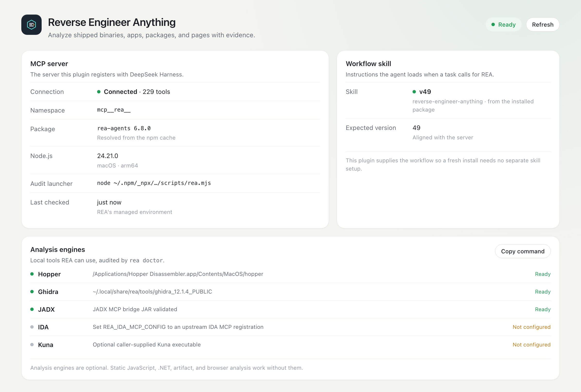Click the Ready status in JADX row
This screenshot has height=392, width=581.
pos(543,309)
